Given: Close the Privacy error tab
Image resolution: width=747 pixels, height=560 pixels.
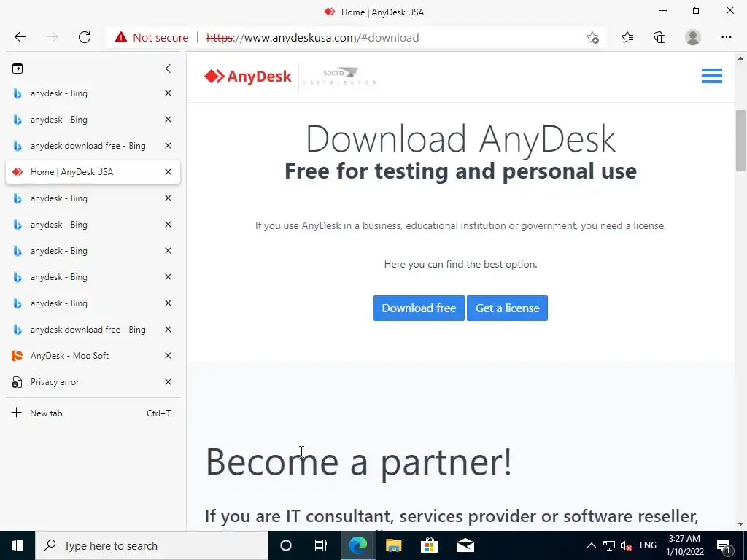Looking at the screenshot, I should tap(168, 382).
